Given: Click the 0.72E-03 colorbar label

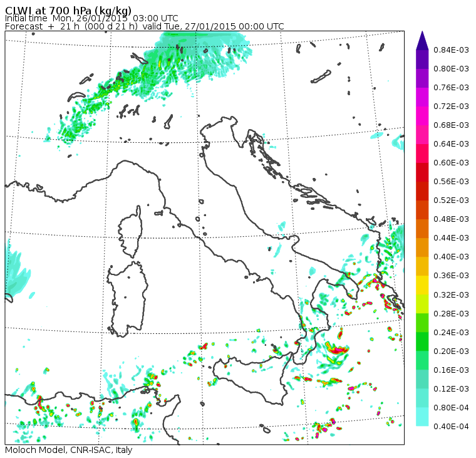Looking at the screenshot, I should click(451, 107).
